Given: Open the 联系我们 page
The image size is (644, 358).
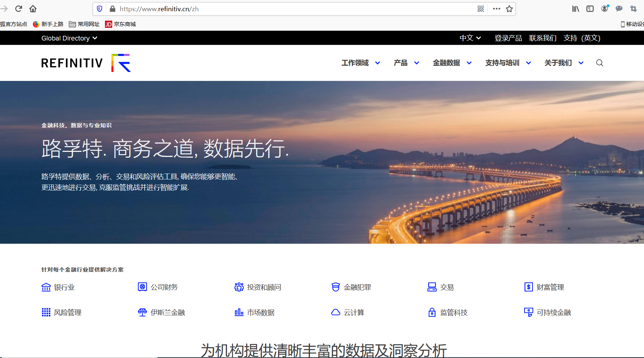Looking at the screenshot, I should click(543, 38).
